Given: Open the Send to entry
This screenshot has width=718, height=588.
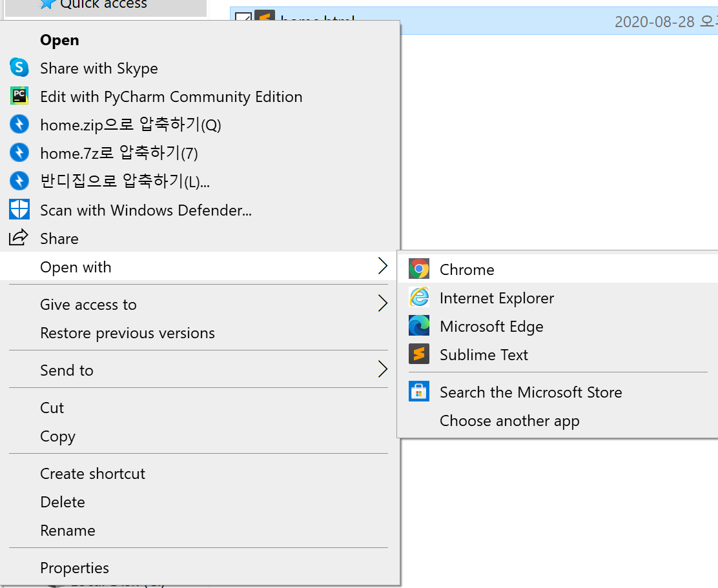Looking at the screenshot, I should point(200,370).
